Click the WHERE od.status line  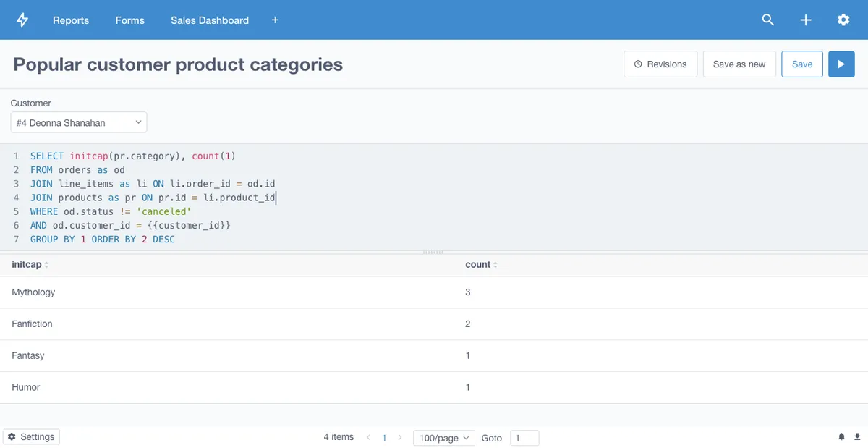(111, 211)
